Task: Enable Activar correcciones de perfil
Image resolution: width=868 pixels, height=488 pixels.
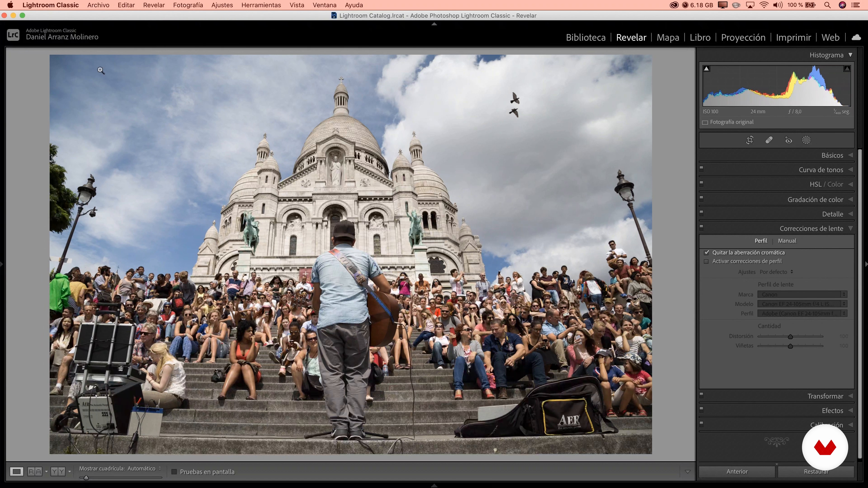Action: coord(707,261)
